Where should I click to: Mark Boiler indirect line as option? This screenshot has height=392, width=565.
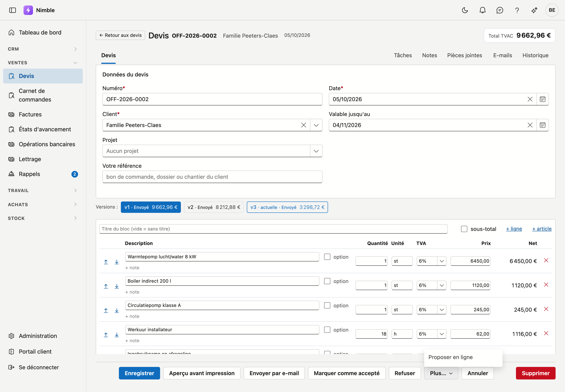[327, 281]
